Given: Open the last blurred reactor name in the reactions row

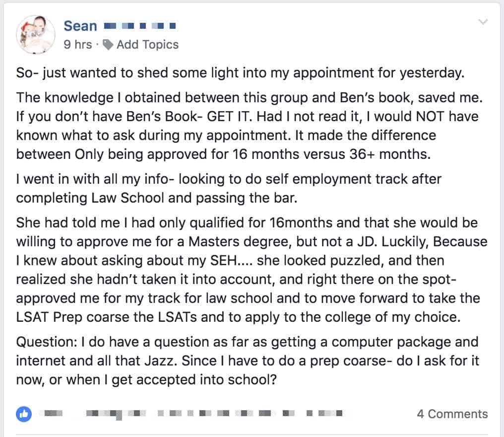Looking at the screenshot, I should 324,413.
